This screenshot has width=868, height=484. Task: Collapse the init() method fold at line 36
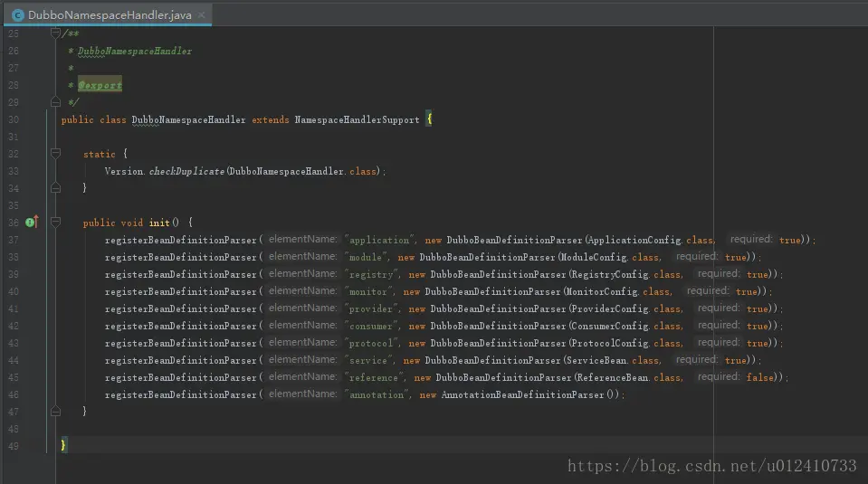point(55,223)
